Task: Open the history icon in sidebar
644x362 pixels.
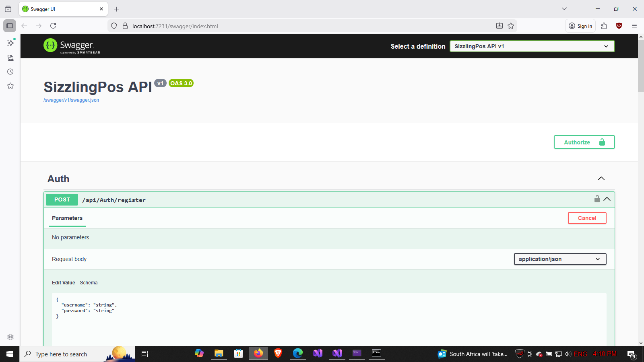Action: pos(10,72)
